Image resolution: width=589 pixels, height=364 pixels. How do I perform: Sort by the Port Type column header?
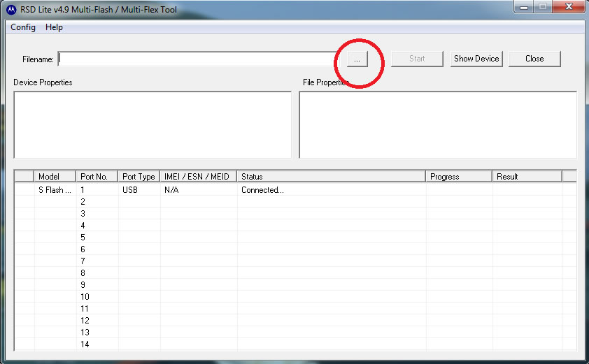pyautogui.click(x=139, y=176)
